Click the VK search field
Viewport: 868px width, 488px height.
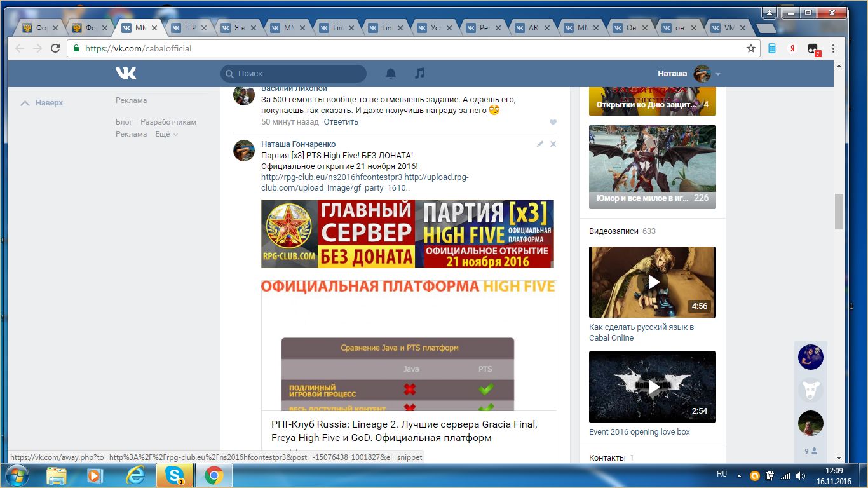(294, 74)
